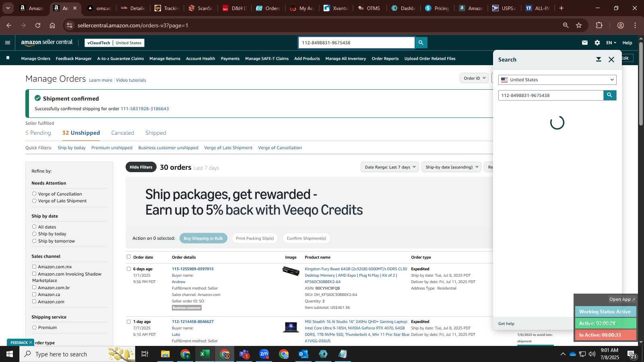
Task: Close the Search panel
Action: [x=611, y=60]
